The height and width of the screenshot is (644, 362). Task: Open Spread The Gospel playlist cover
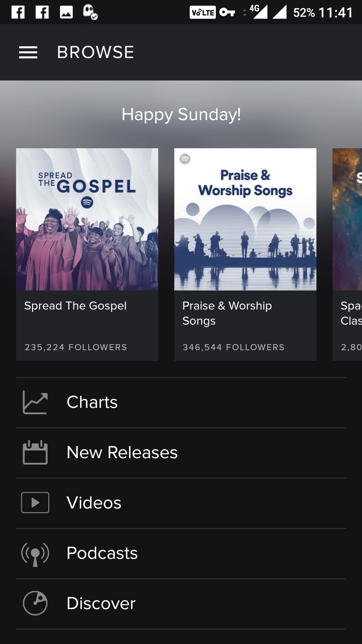[87, 219]
